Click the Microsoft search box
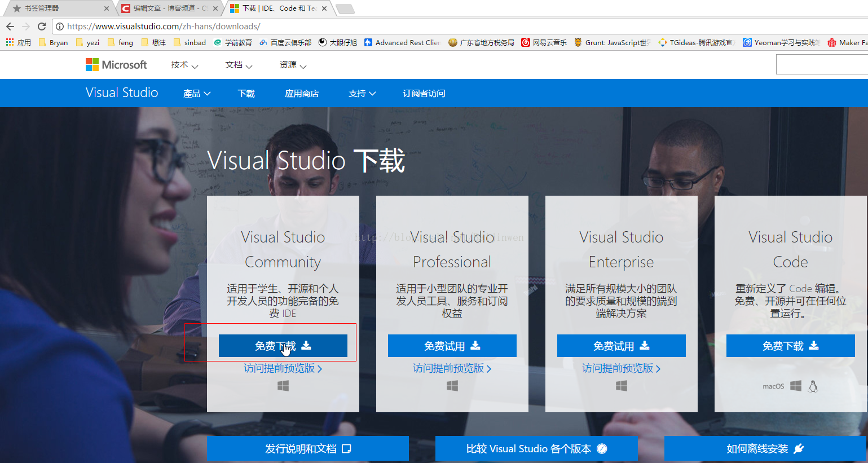 tap(822, 65)
